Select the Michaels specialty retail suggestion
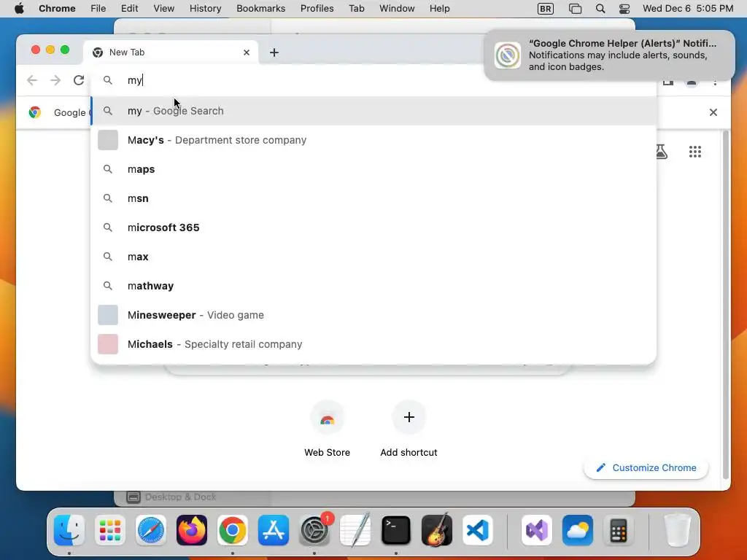Screen dimensions: 747x560 [x=373, y=344]
